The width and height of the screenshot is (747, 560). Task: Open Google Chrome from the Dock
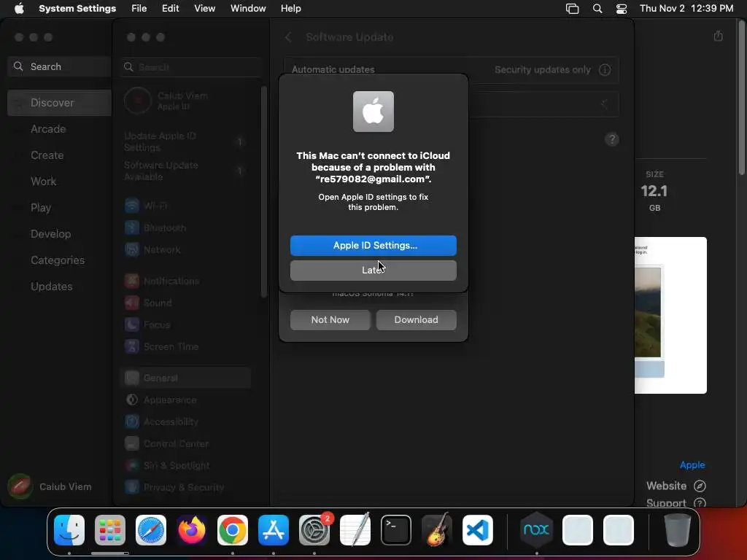pos(233,530)
